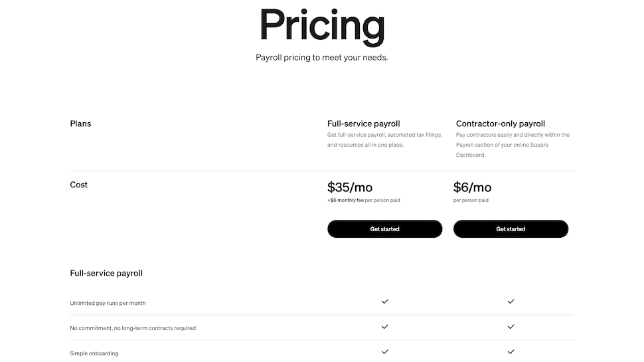Click 'Unlimited pay runs per month' feature label

pyautogui.click(x=108, y=304)
